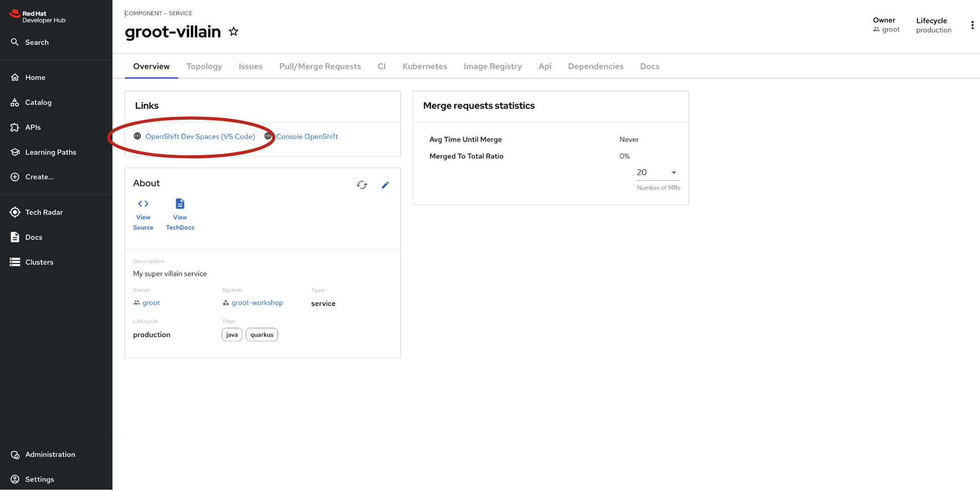This screenshot has width=980, height=491.
Task: Open the Number of MRs dropdown
Action: point(658,173)
